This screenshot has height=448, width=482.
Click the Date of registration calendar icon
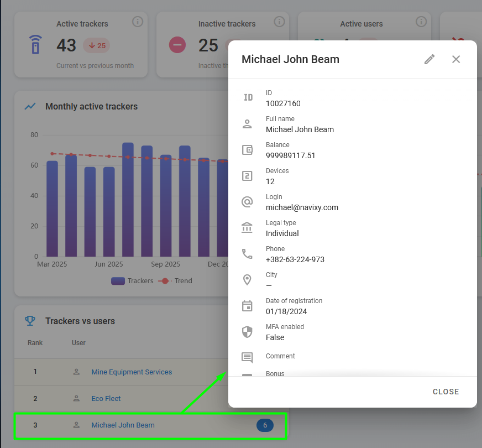[x=247, y=306]
